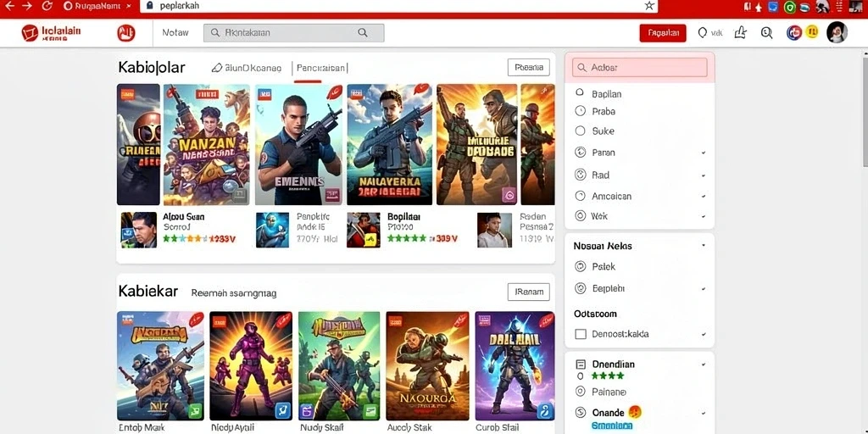
Task: Open the blue square browser extension
Action: 773,7
